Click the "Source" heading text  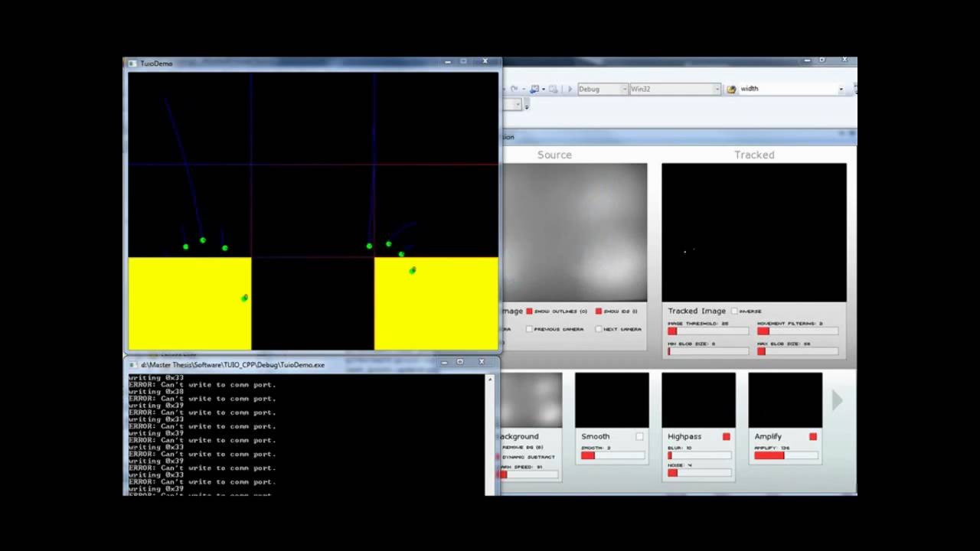(554, 155)
